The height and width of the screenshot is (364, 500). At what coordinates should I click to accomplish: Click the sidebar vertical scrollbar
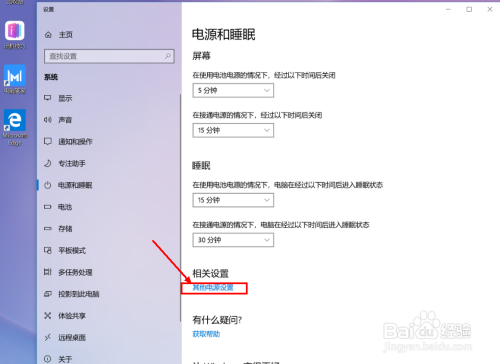180,207
